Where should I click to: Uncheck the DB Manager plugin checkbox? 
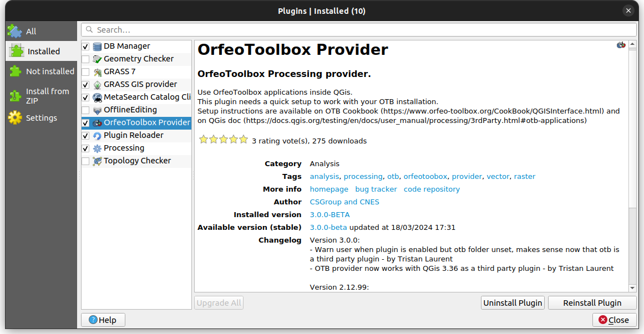(85, 47)
